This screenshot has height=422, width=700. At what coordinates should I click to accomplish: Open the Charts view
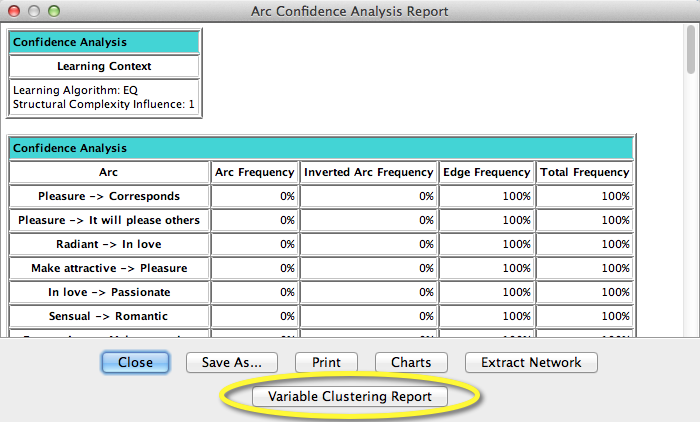[411, 362]
